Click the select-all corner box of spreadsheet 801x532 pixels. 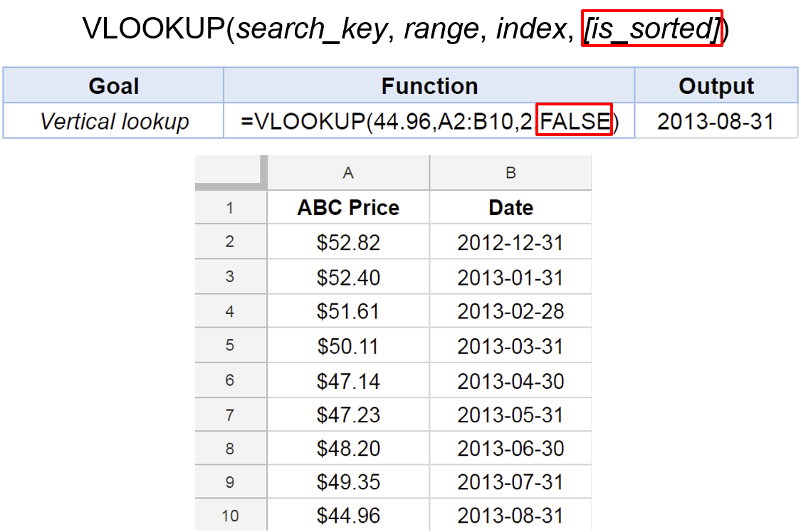(230, 172)
